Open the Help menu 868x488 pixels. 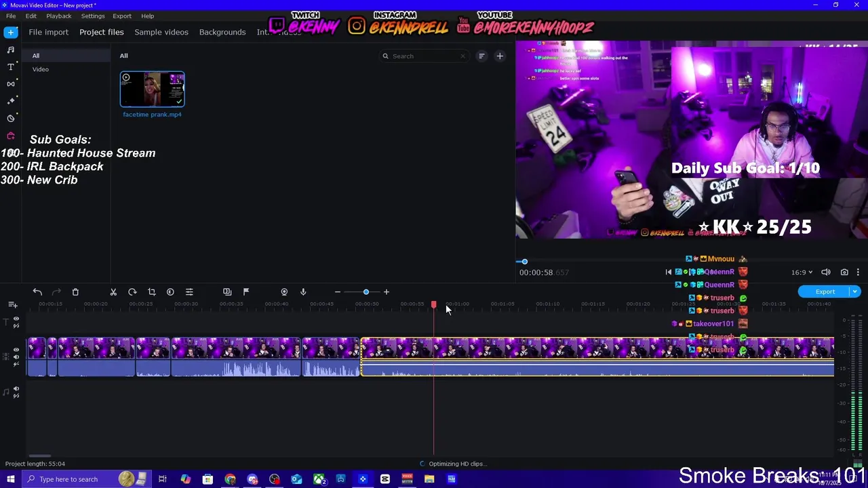point(147,16)
